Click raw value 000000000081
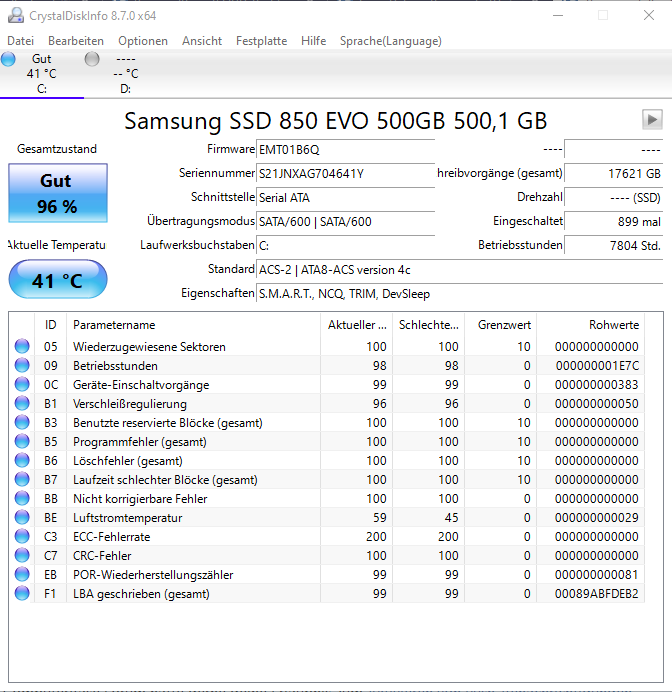 [x=597, y=574]
